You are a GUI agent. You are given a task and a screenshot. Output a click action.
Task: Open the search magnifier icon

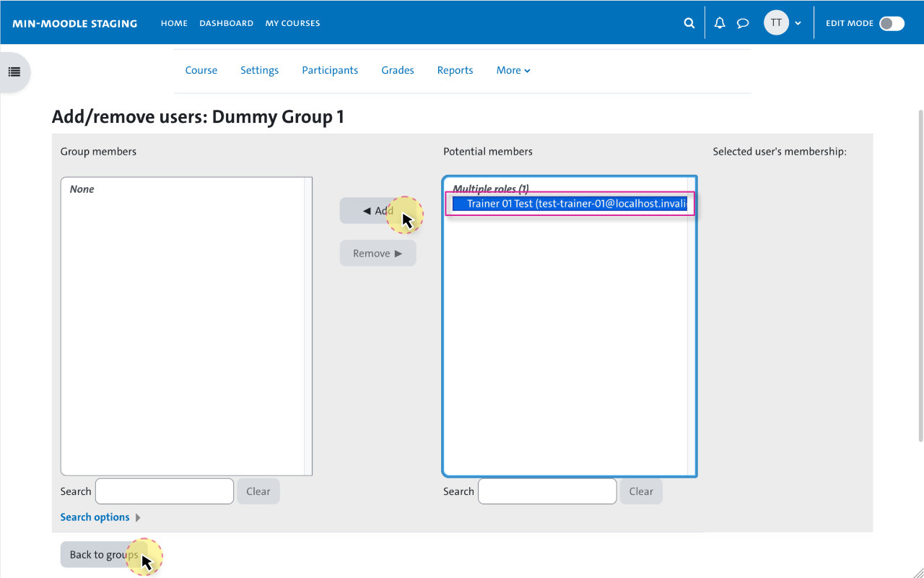pyautogui.click(x=689, y=23)
